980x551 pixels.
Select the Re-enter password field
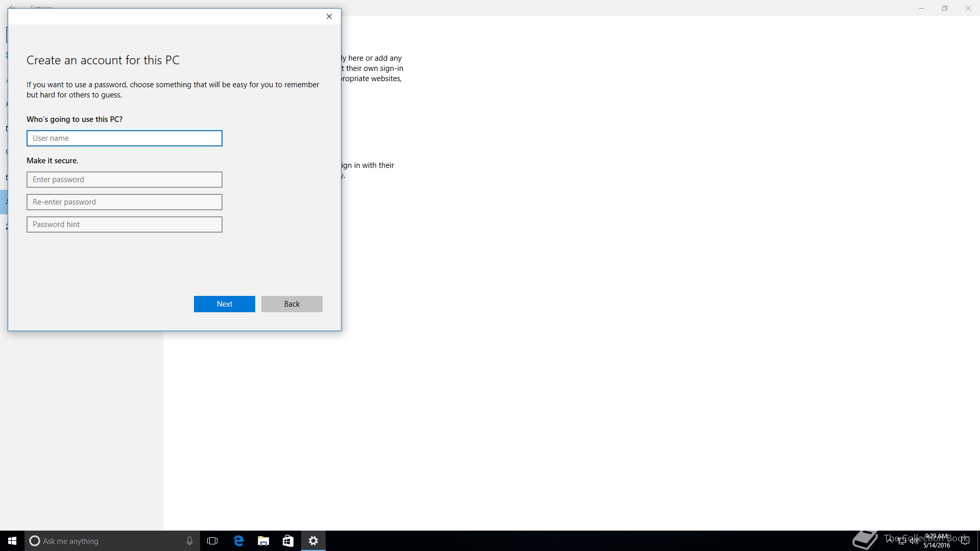point(125,202)
